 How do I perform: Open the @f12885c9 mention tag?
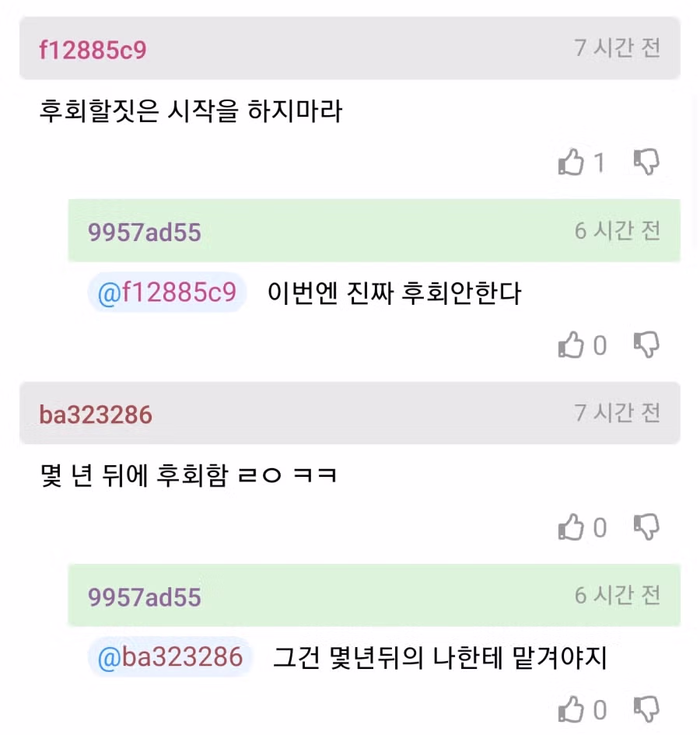coord(166,292)
